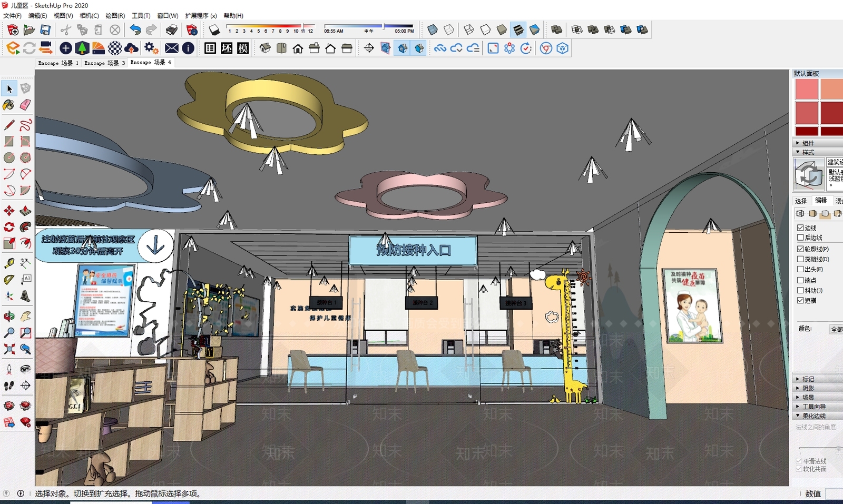Choose the Line pencil tool
The height and width of the screenshot is (504, 843).
(9, 125)
